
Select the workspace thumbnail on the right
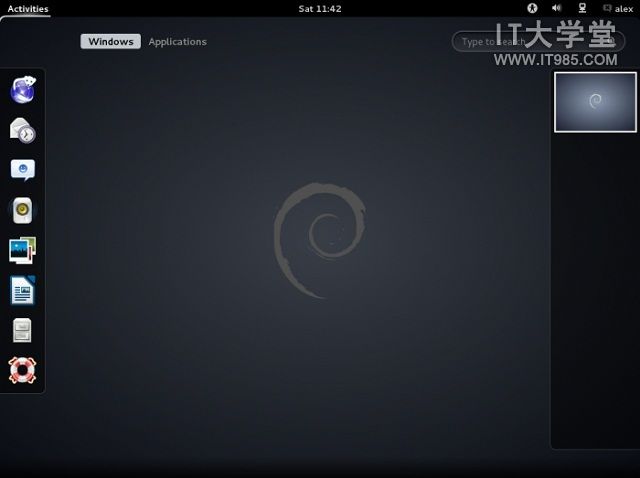595,102
